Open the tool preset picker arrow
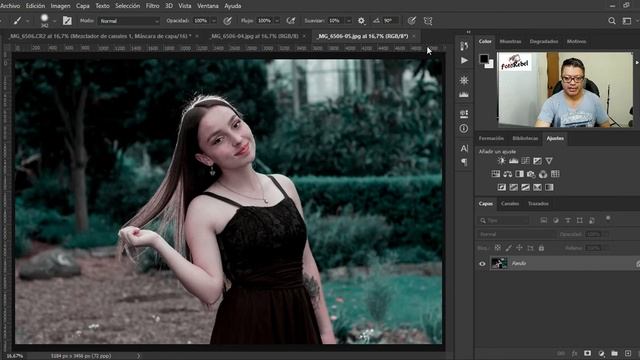Screen dimensions: 640x360 pos(28,21)
